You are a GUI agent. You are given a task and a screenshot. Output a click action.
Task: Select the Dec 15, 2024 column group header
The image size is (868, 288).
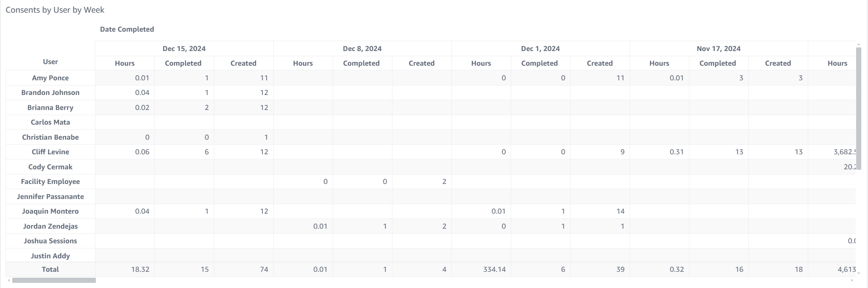pyautogui.click(x=184, y=49)
